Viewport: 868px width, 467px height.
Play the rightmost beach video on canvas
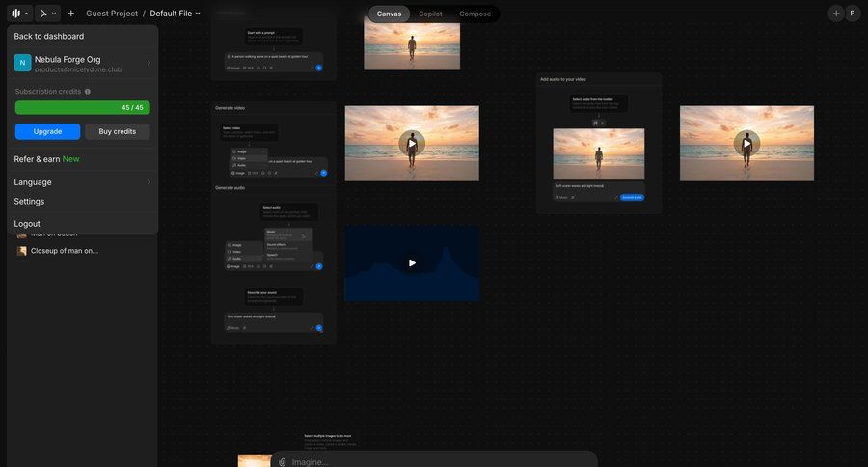tap(746, 144)
